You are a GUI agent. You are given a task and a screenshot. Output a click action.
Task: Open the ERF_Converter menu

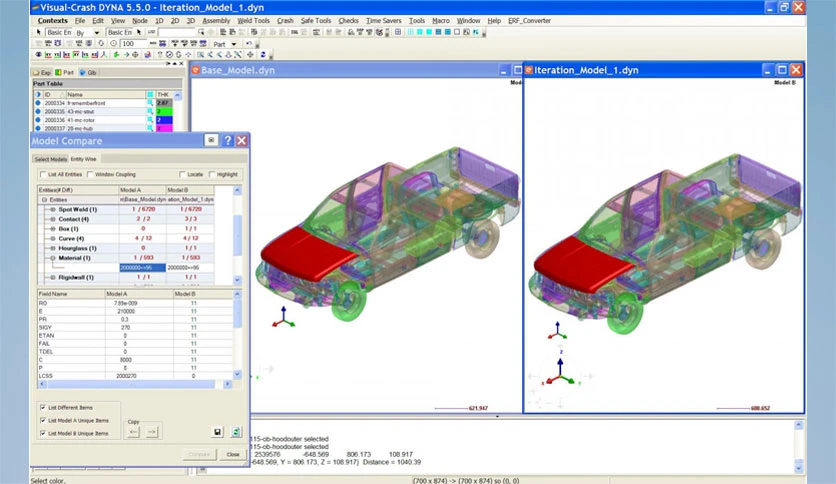(529, 20)
